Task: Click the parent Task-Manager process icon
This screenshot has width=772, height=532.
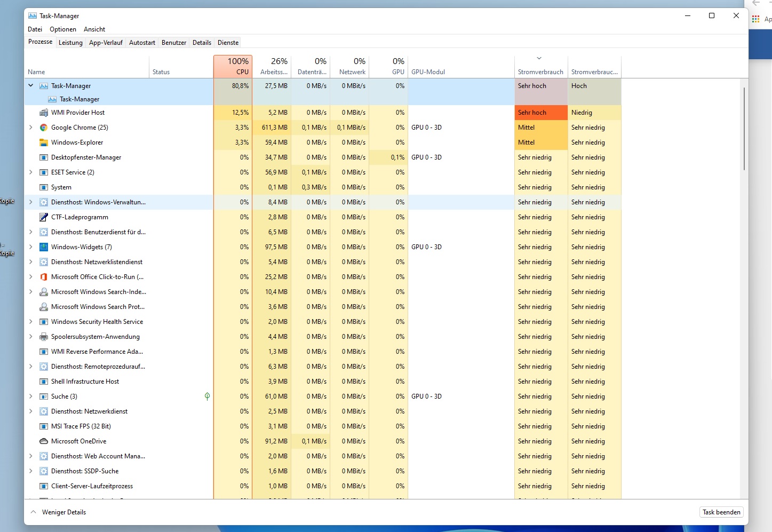Action: coord(44,86)
